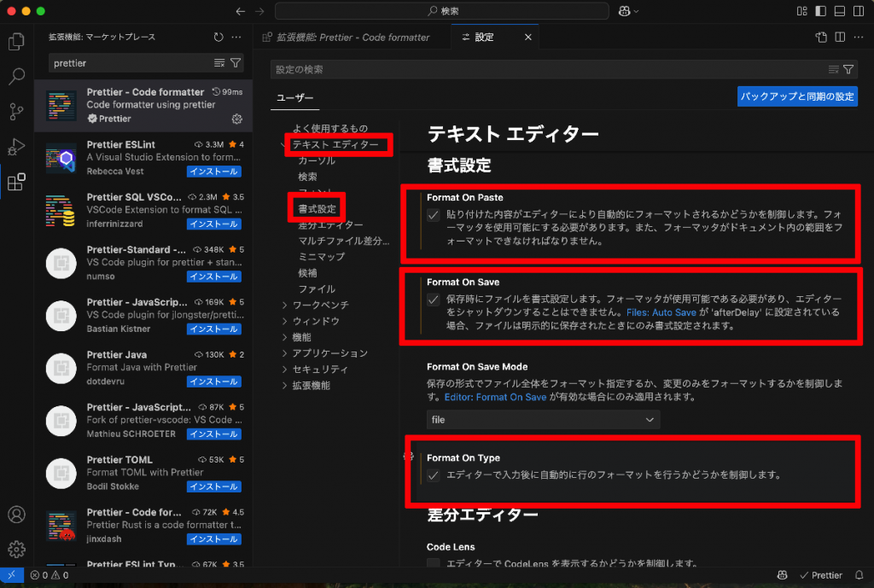Viewport: 874px width, 588px height.
Task: Open Prettier formatter status bar item
Action: tap(821, 575)
